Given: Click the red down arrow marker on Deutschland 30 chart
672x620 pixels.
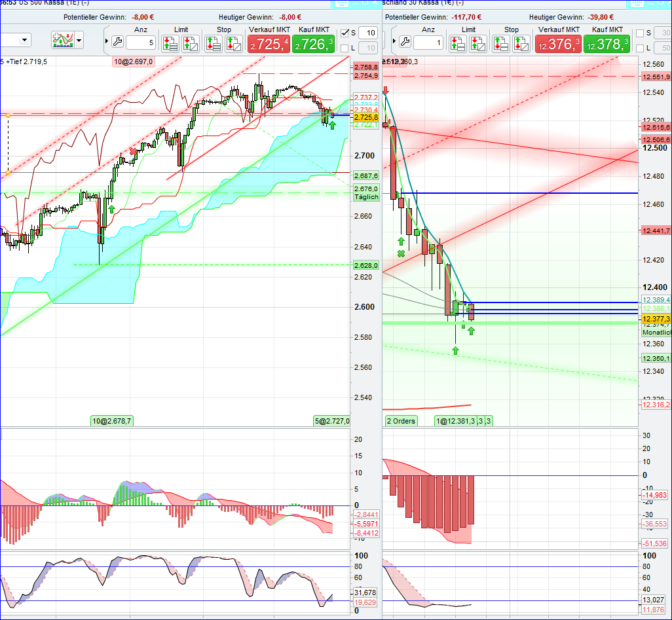Looking at the screenshot, I should [x=386, y=90].
